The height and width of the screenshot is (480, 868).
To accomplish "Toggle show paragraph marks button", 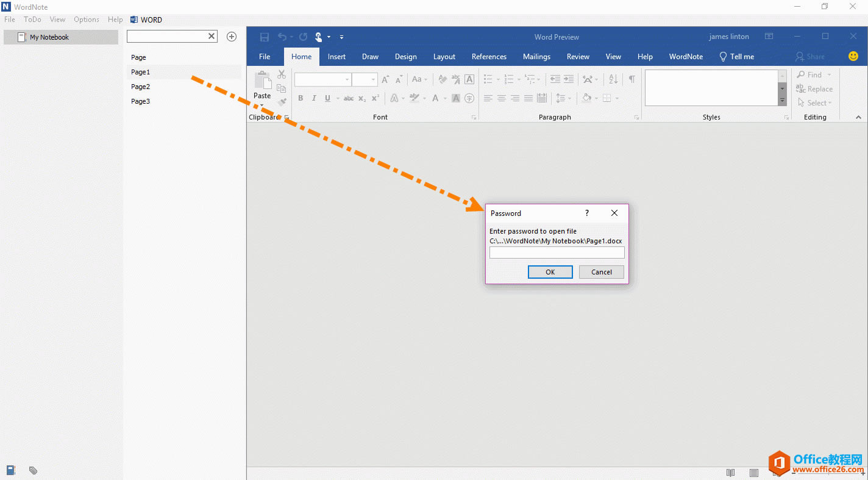I will 631,79.
